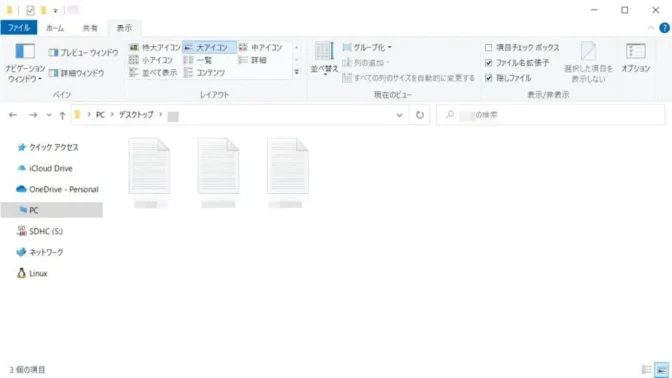Select 特大アイコン layout
The image size is (672, 378).
click(155, 48)
